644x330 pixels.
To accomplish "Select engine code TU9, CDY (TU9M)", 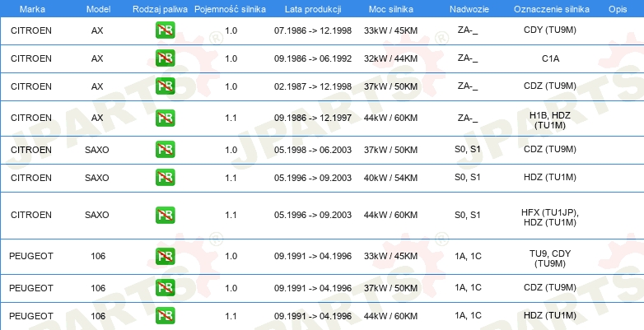I will (550, 258).
